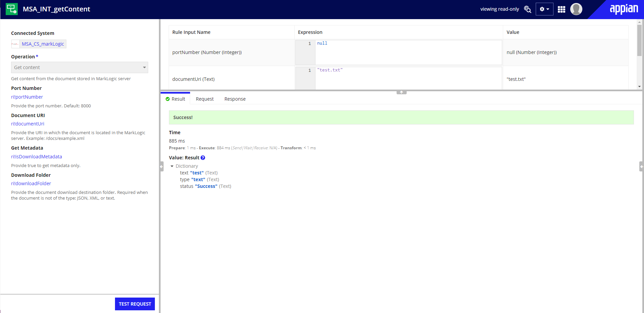The height and width of the screenshot is (313, 644).
Task: Click the documentUri expression editor field
Action: 408,78
